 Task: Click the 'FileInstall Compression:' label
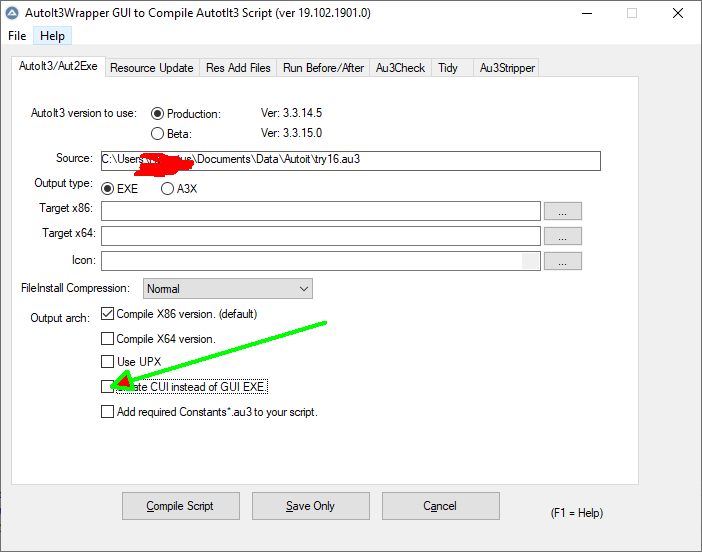click(x=75, y=288)
